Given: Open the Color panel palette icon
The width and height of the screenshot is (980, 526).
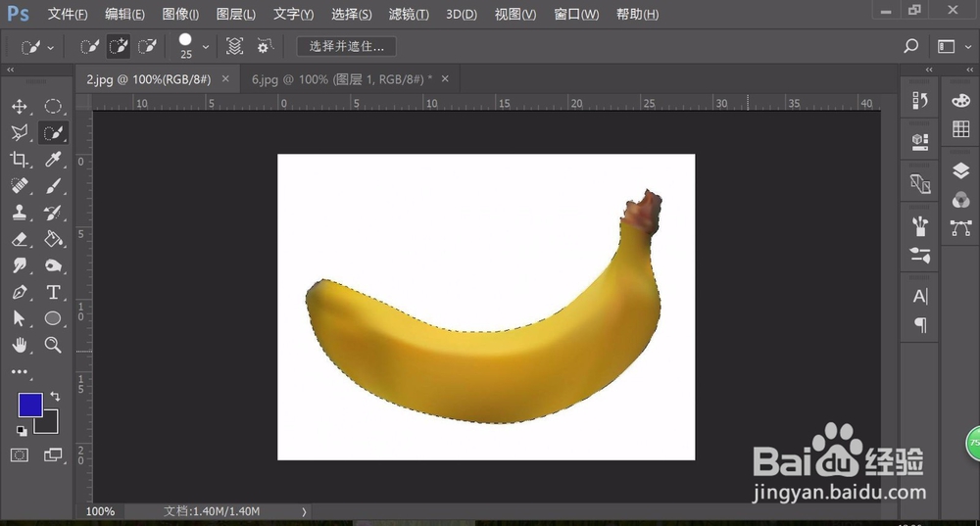Looking at the screenshot, I should (x=961, y=100).
